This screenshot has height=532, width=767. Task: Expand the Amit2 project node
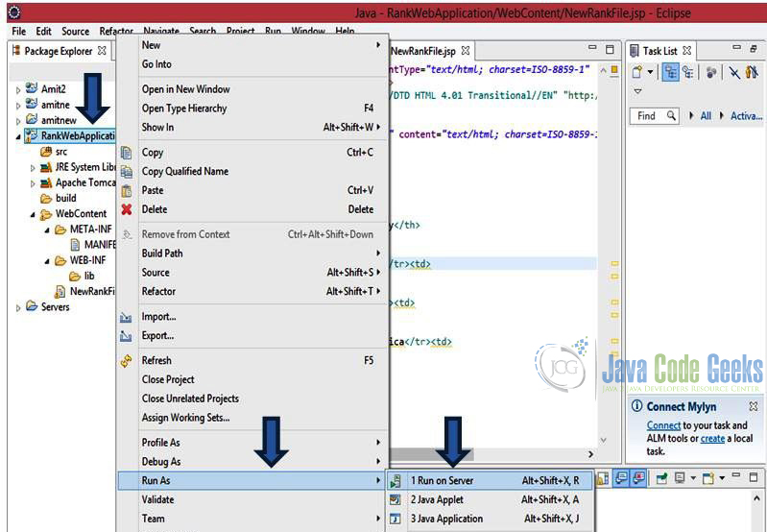[x=18, y=89]
